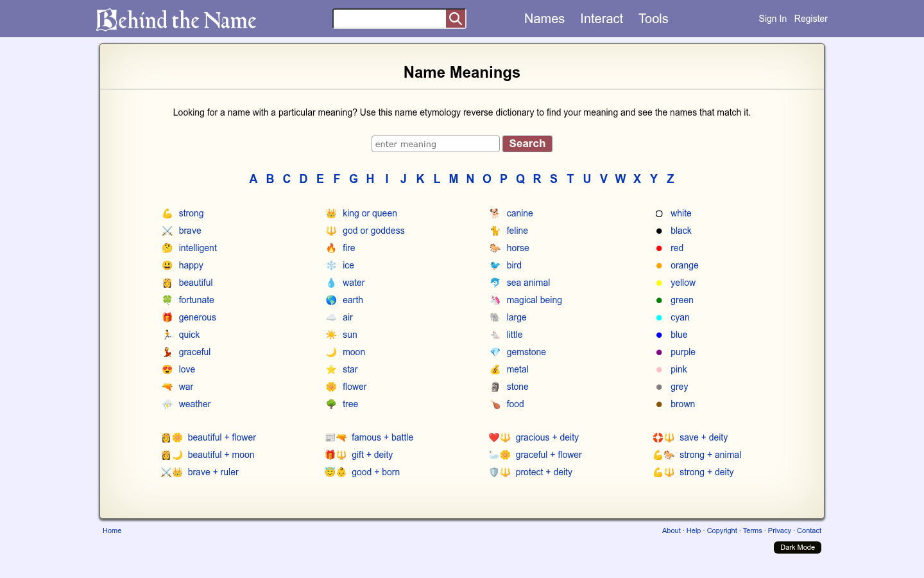
Task: Jump to letter Z meanings
Action: (671, 179)
